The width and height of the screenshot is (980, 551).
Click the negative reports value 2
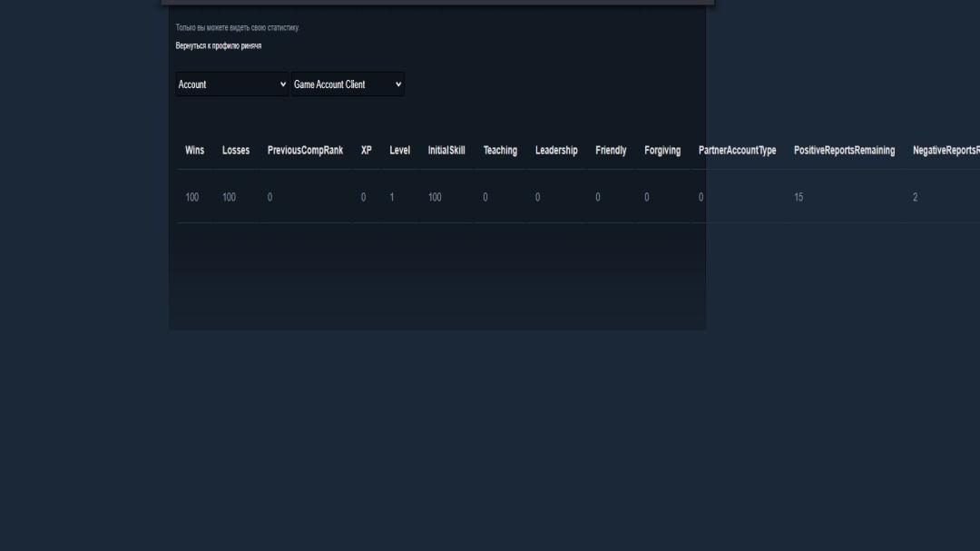point(915,197)
